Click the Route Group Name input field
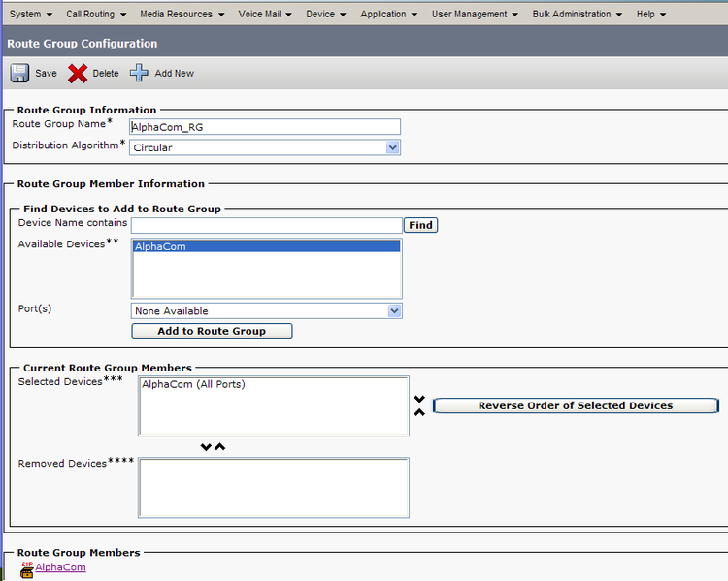Screen dimensions: 728x581 (265, 126)
